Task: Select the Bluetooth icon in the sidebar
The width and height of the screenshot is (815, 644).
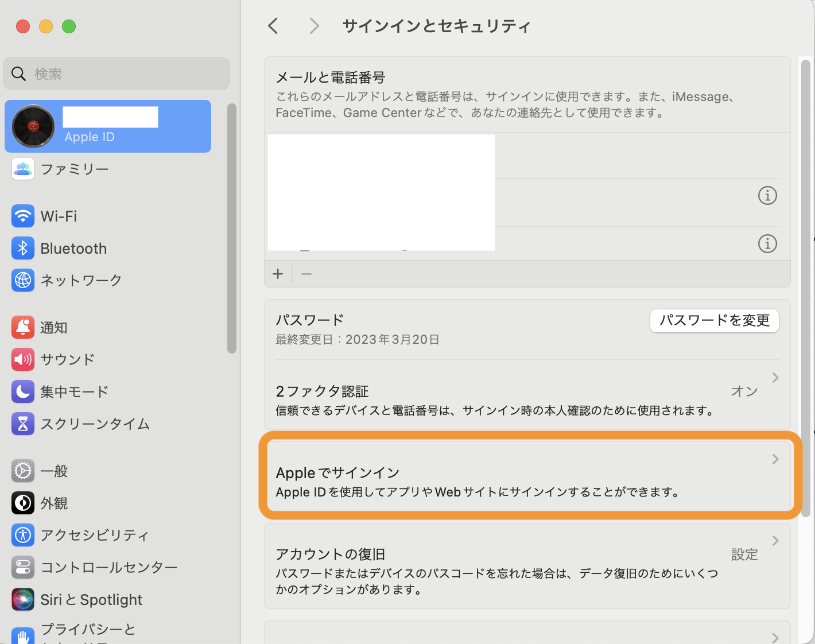Action: click(x=23, y=248)
